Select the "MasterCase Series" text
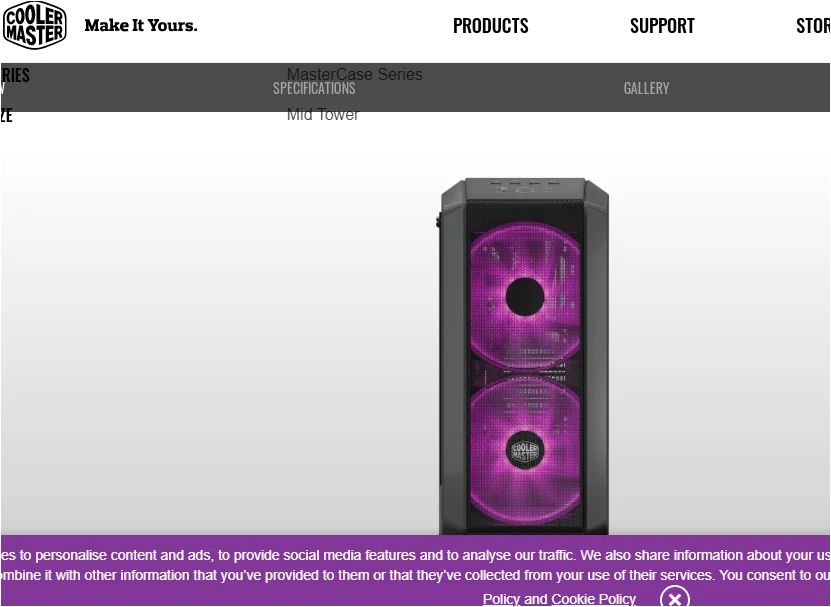 (x=355, y=74)
